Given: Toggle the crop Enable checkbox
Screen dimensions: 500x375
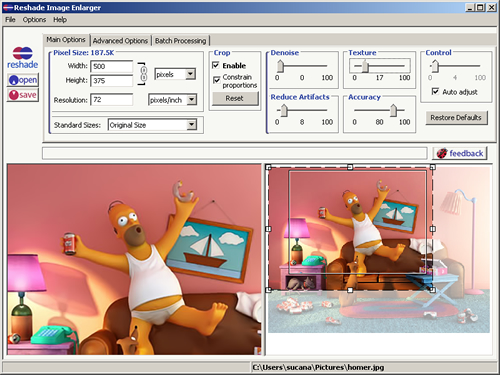Looking at the screenshot, I should click(x=216, y=65).
